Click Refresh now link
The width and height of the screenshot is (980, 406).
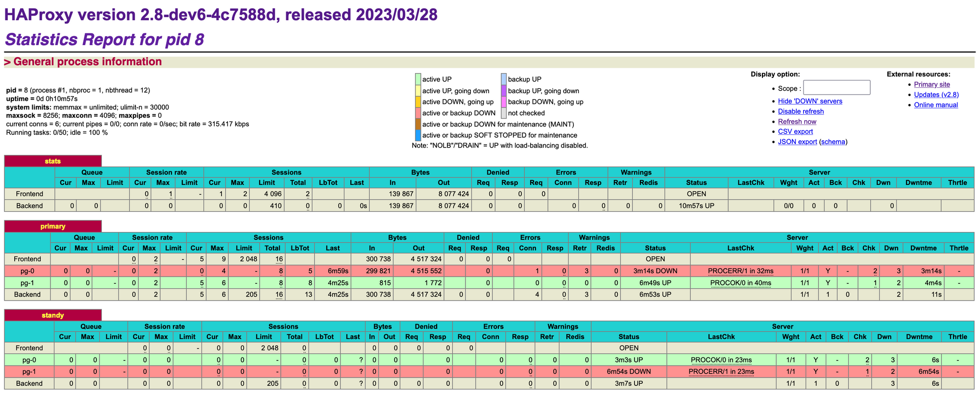pyautogui.click(x=797, y=122)
